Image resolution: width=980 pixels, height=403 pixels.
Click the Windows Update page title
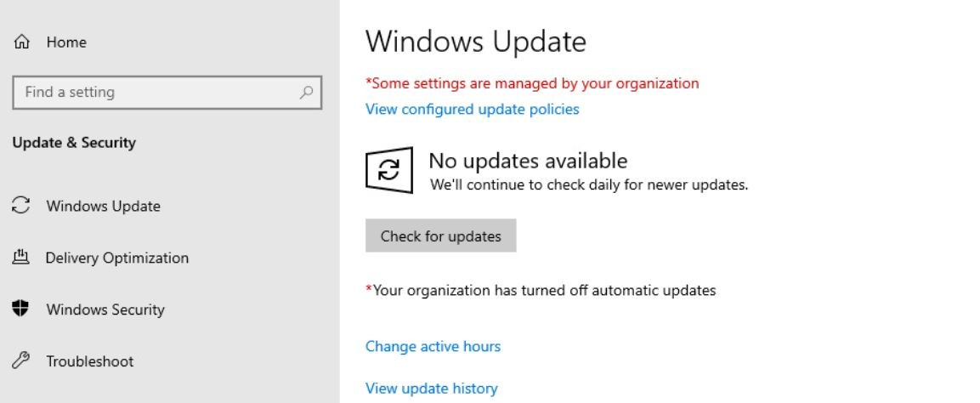[476, 42]
